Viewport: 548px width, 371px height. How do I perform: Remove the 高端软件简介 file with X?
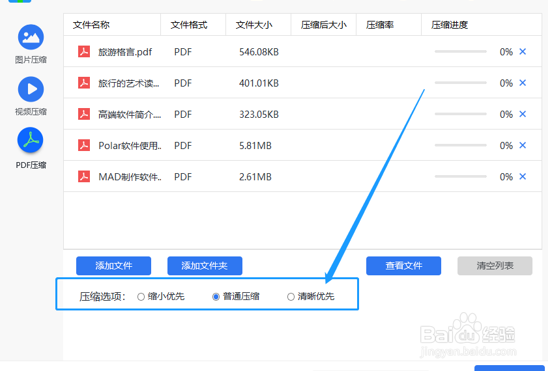tap(522, 114)
